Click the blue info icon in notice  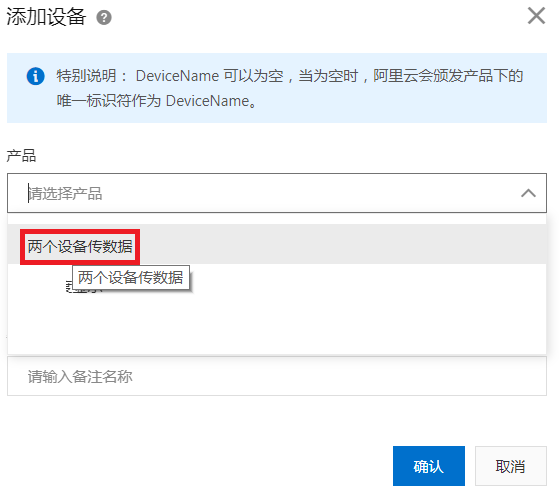pyautogui.click(x=35, y=76)
